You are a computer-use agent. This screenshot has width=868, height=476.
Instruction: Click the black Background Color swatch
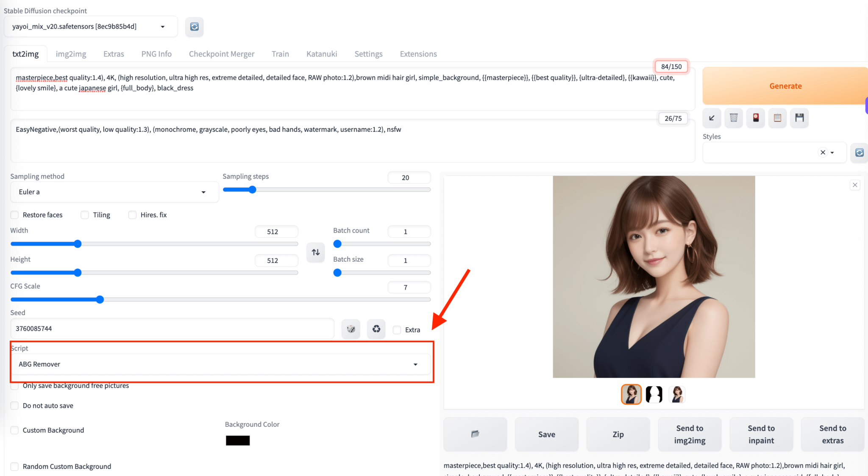pyautogui.click(x=238, y=440)
